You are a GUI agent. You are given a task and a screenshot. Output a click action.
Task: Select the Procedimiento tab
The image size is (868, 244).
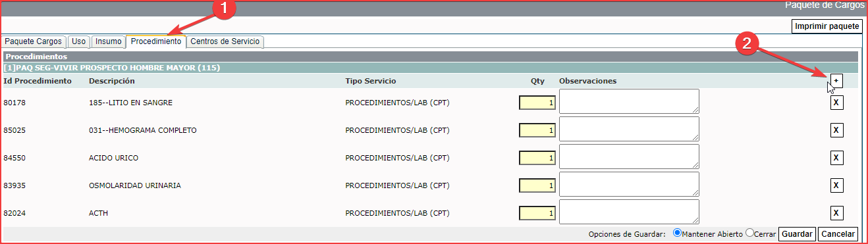coord(156,41)
